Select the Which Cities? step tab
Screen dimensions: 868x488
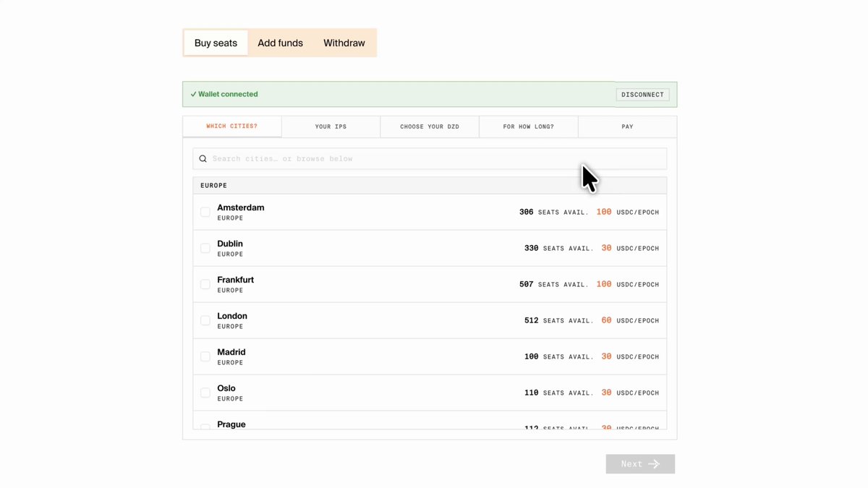pyautogui.click(x=232, y=127)
